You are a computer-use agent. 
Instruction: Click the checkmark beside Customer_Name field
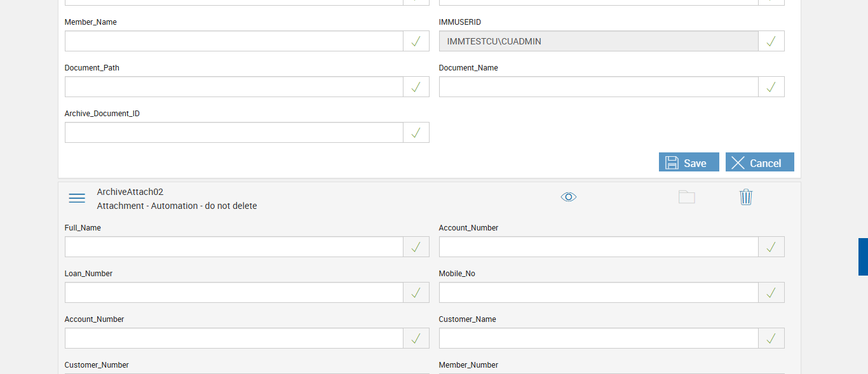click(771, 338)
